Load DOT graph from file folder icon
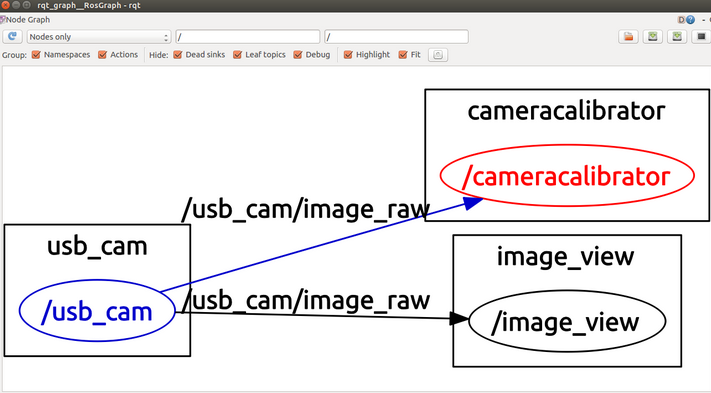 (628, 37)
